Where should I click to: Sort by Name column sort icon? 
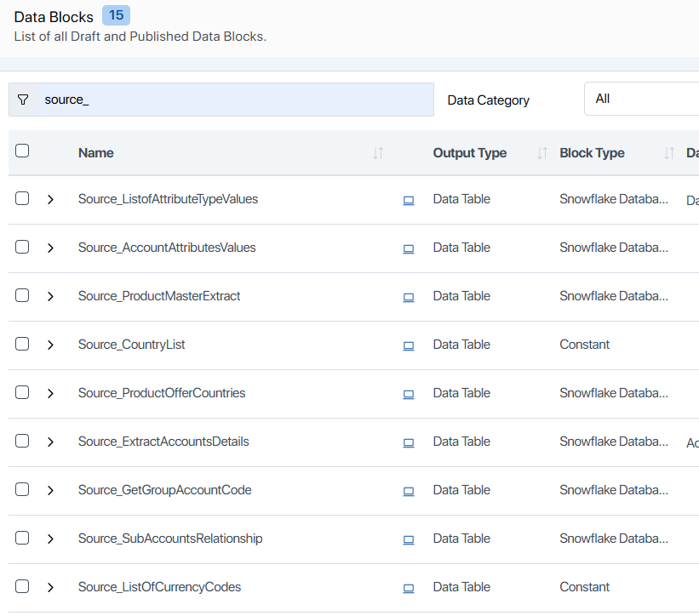378,153
